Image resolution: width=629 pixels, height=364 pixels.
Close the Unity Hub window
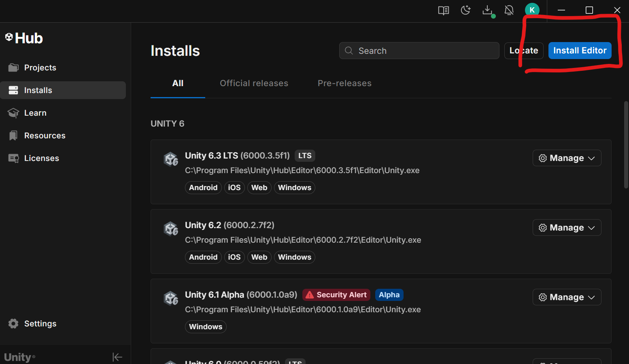coord(617,10)
